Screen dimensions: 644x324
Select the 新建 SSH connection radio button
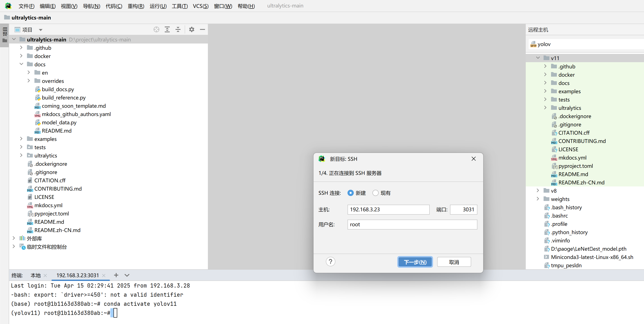pyautogui.click(x=350, y=193)
